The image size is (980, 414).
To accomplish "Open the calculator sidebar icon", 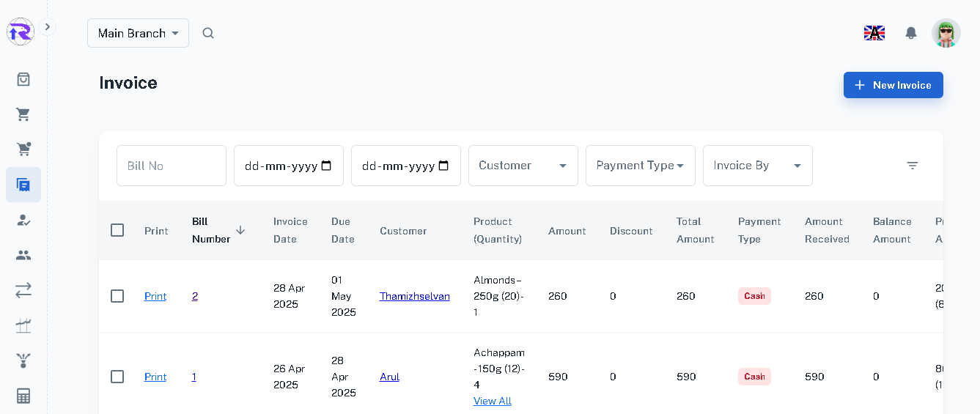I will click(23, 396).
